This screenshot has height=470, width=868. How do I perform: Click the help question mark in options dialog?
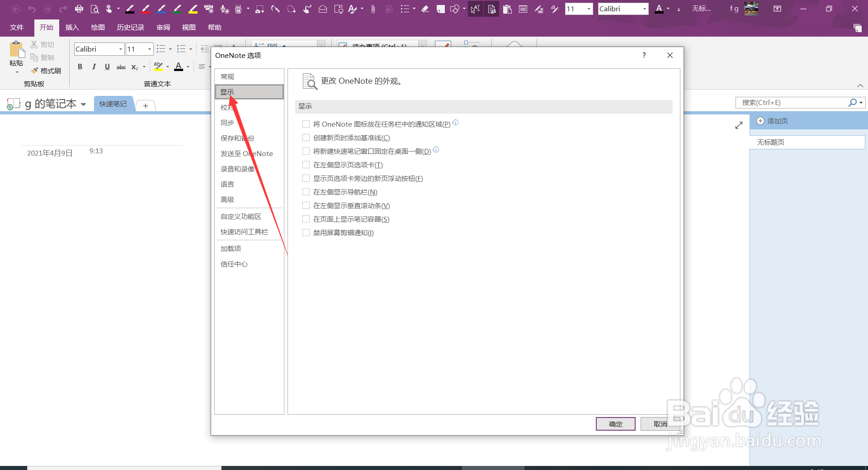pos(644,55)
